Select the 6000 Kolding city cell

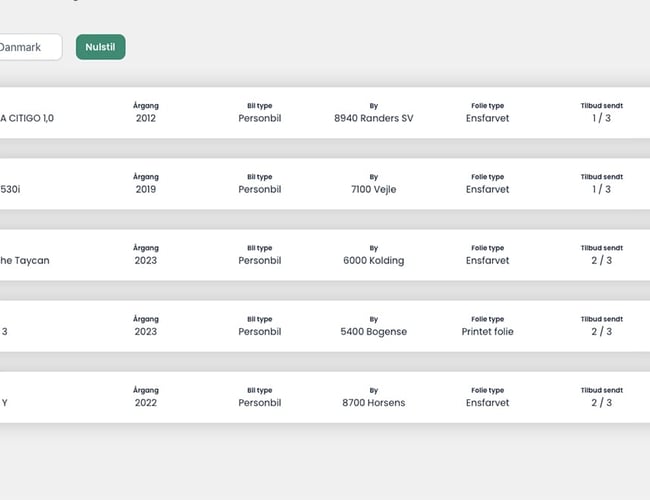point(373,260)
